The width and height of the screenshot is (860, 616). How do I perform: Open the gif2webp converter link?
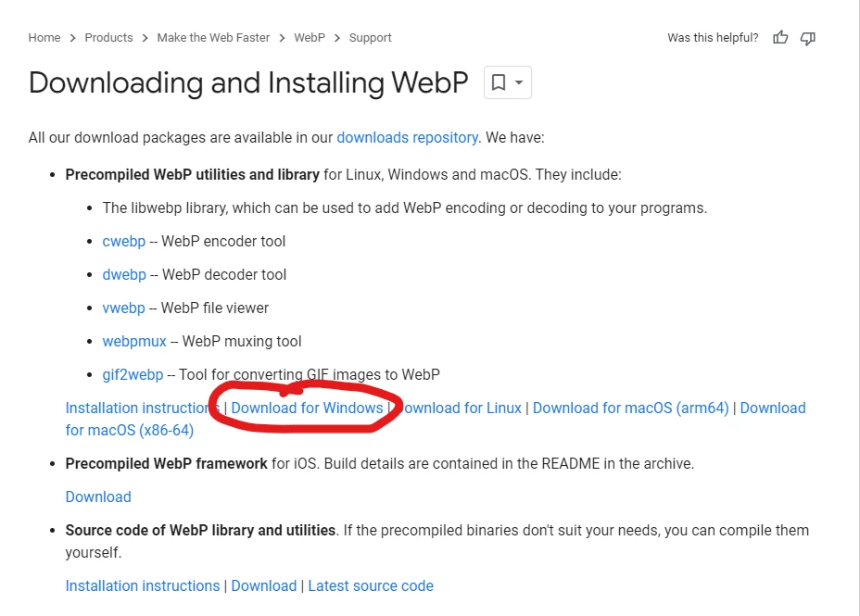[x=133, y=375]
